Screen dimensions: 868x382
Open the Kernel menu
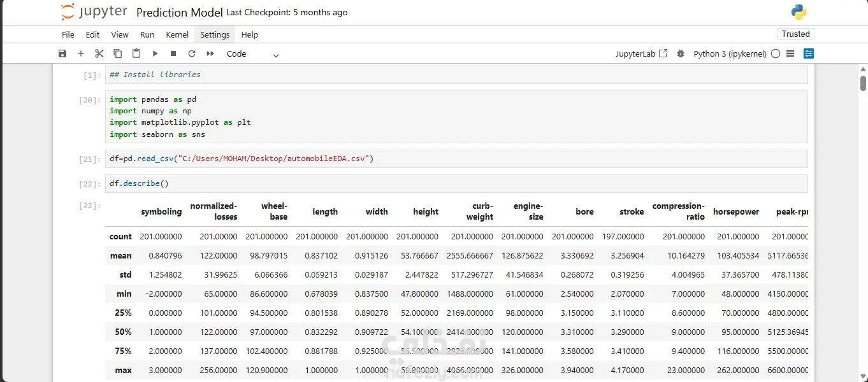click(177, 35)
